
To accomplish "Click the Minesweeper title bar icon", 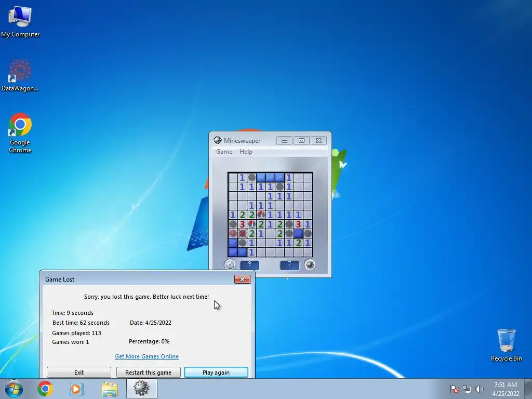I will 218,140.
